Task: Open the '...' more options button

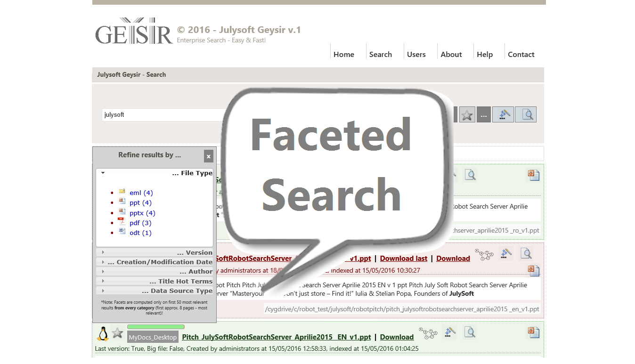Action: pyautogui.click(x=484, y=114)
